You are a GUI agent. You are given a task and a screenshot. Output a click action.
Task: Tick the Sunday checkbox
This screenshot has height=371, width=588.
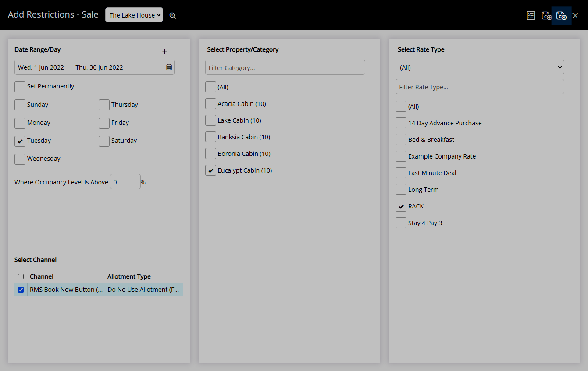tap(20, 105)
